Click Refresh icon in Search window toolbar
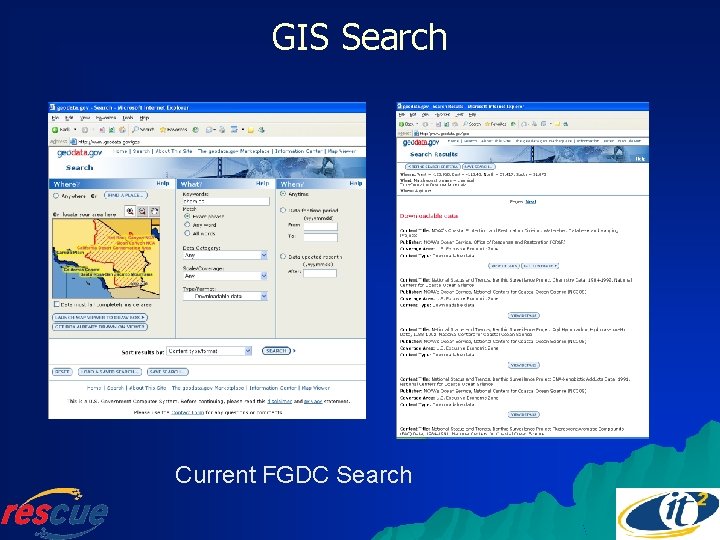Screen dimensions: 720x540 click(111, 130)
